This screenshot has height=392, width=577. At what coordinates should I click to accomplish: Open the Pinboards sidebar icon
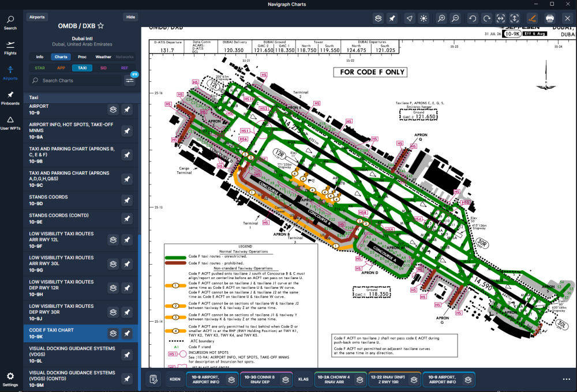(x=10, y=98)
